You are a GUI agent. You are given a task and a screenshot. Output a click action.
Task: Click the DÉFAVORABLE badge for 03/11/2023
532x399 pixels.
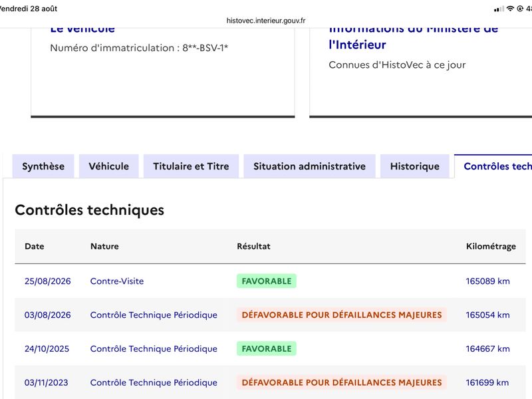(x=342, y=383)
